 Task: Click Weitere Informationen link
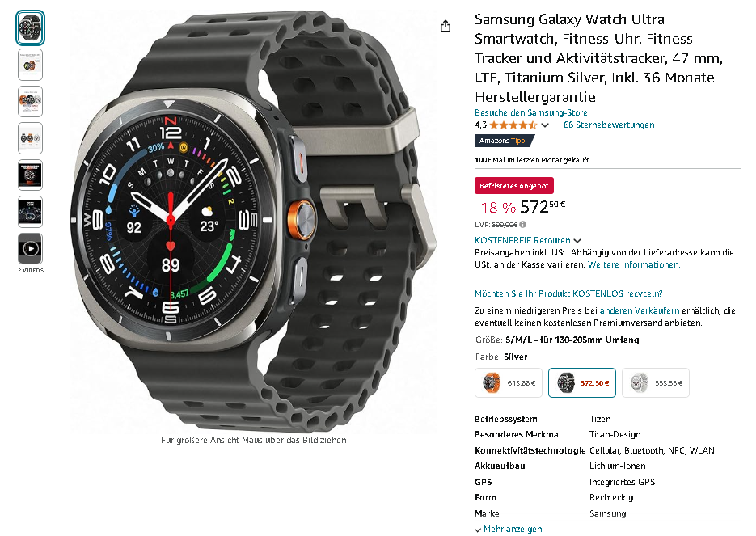click(634, 264)
